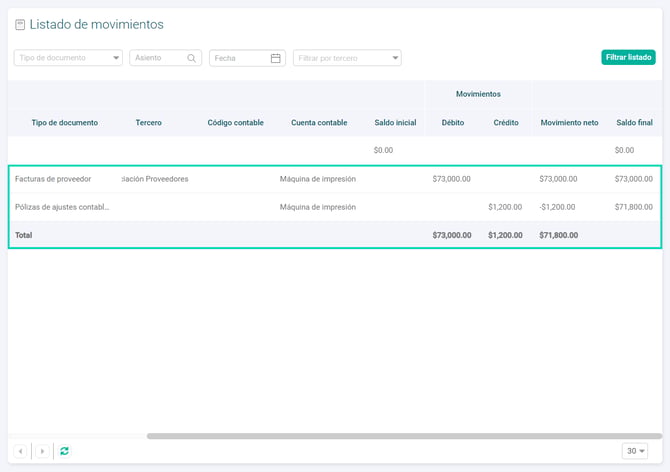Click Máquina de impresión in Facturas row

(x=317, y=179)
